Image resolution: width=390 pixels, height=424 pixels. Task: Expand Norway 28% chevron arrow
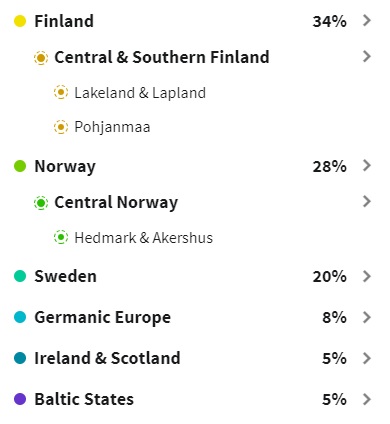coord(367,165)
